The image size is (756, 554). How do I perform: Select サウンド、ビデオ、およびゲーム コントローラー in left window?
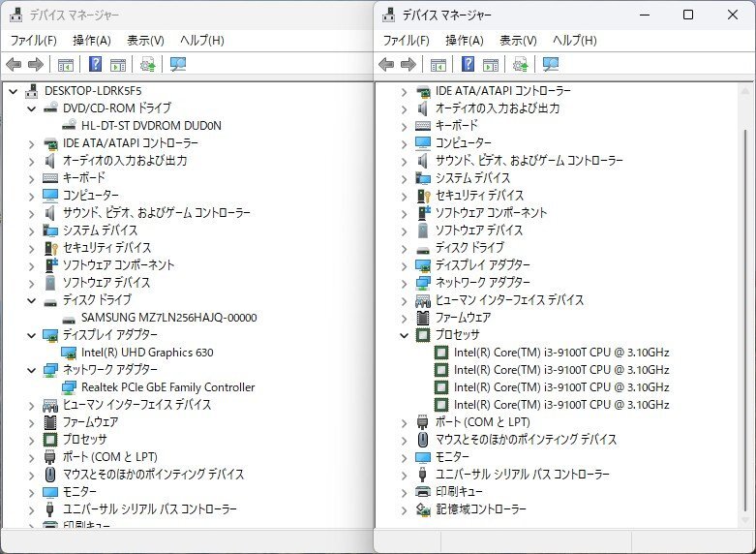point(156,213)
